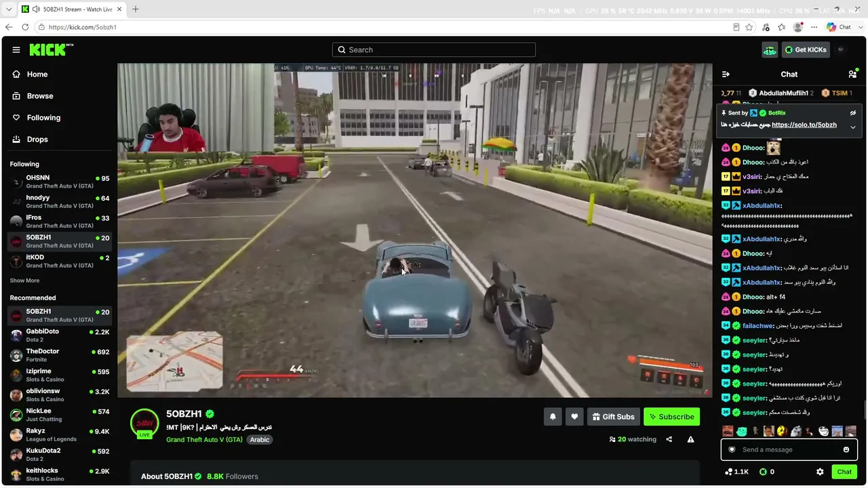Open the Kick hamburger menu
Screen dimensions: 868x488
pos(16,49)
